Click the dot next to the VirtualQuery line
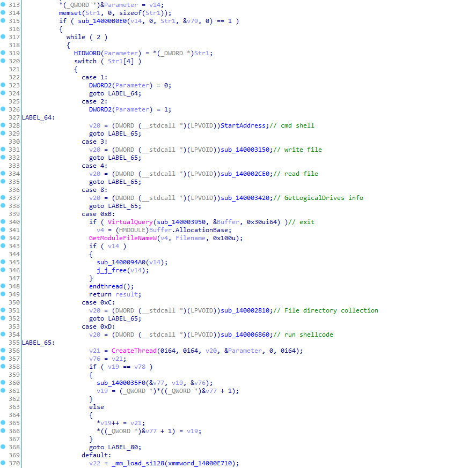Image resolution: width=476 pixels, height=468 pixels. coord(4,221)
